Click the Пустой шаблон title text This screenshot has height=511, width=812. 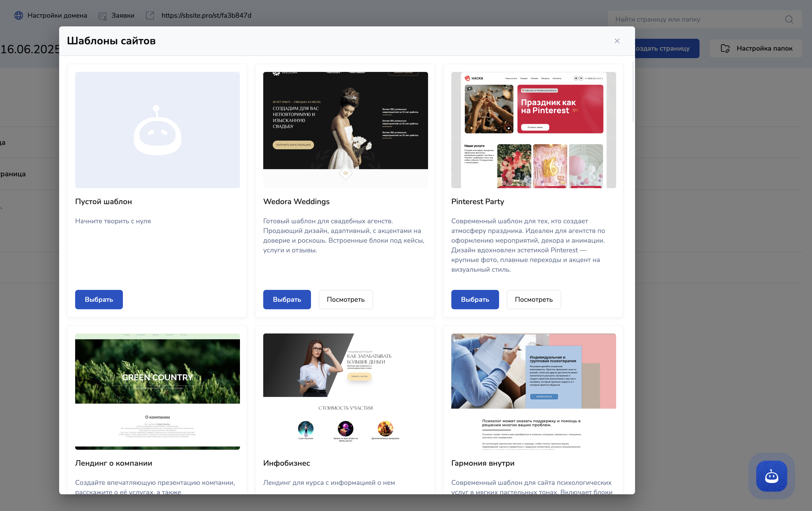pos(103,201)
